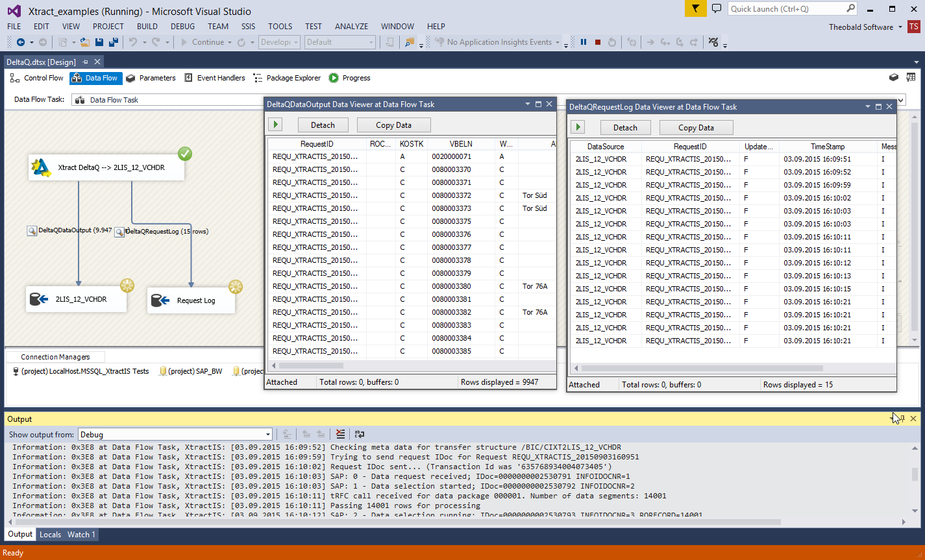Viewport: 925px width, 560px height.
Task: Open the Default platform combo box
Action: point(340,42)
